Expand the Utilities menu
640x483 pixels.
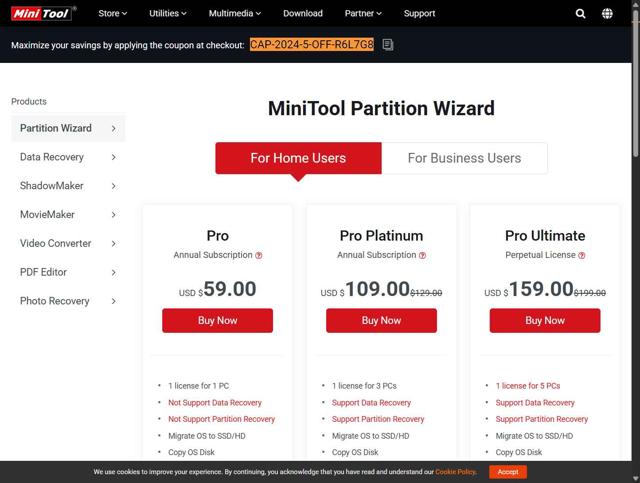click(168, 13)
